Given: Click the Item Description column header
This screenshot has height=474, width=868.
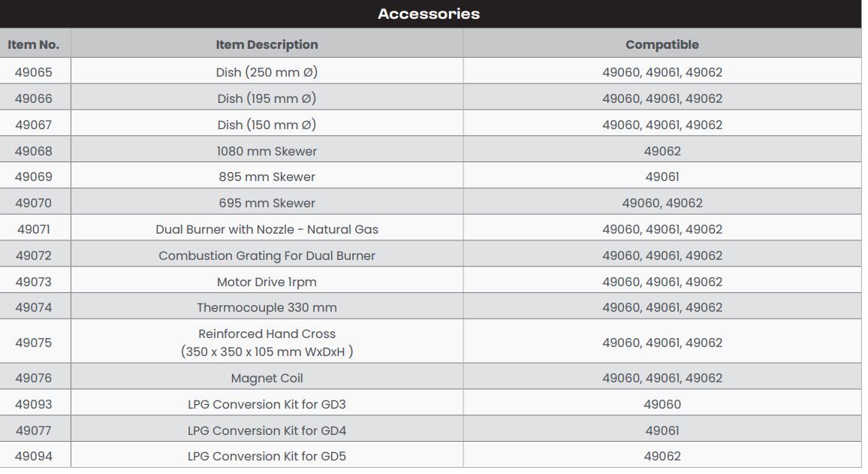Looking at the screenshot, I should [x=267, y=44].
